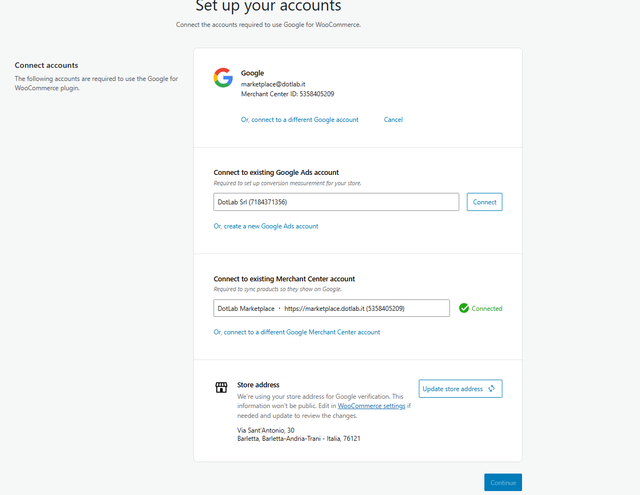Viewport: 640px width, 495px height.
Task: Click the Update store address button
Action: point(460,388)
